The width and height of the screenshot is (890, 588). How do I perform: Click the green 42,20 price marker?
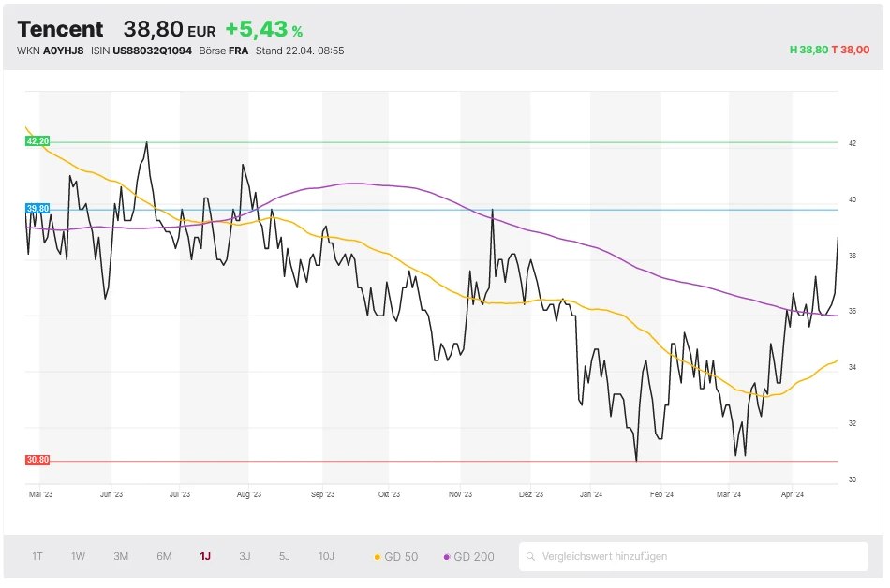[37, 141]
